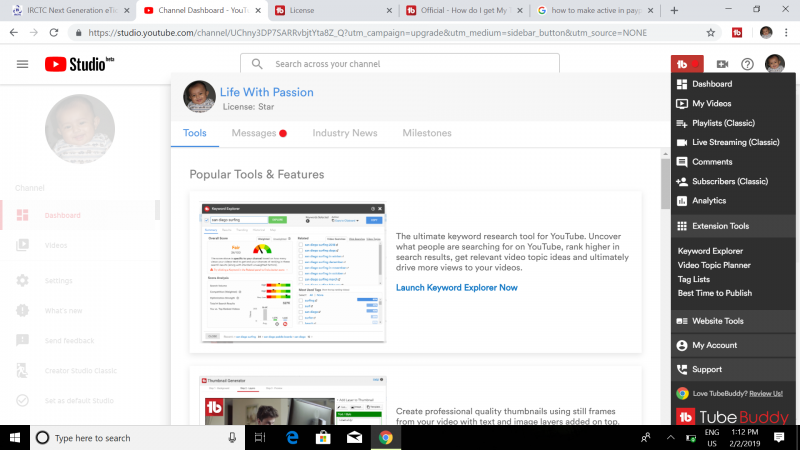Expand the Website Tools section
The height and width of the screenshot is (450, 800).
[718, 321]
